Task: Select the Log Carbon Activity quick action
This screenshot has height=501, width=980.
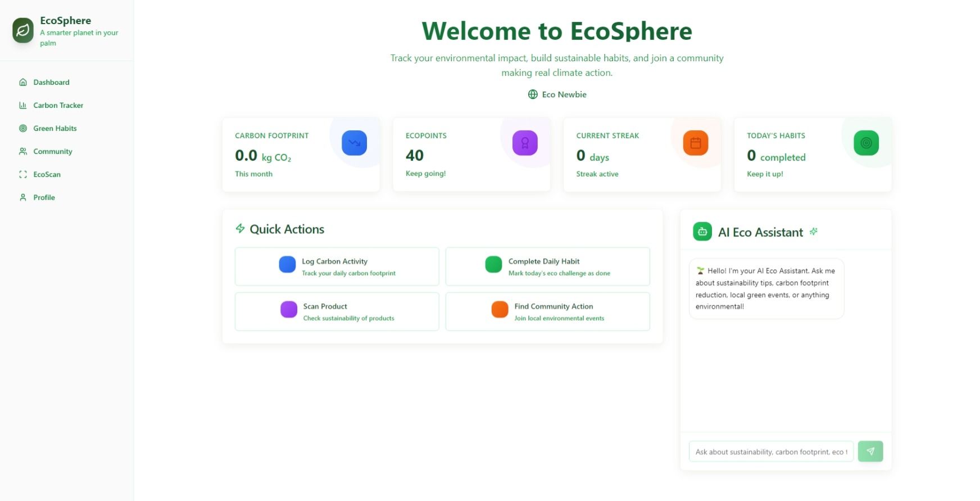Action: pos(337,266)
